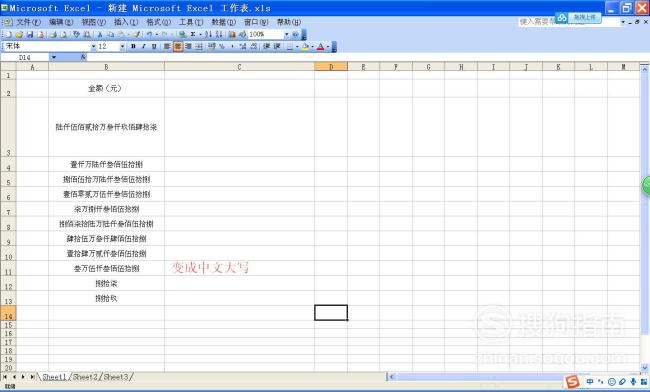The image size is (650, 392).
Task: Open the 编辑 (Edit) menu
Action: [61, 22]
